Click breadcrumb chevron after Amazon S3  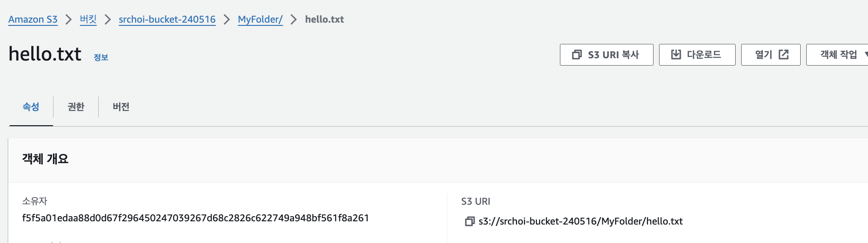click(x=68, y=19)
